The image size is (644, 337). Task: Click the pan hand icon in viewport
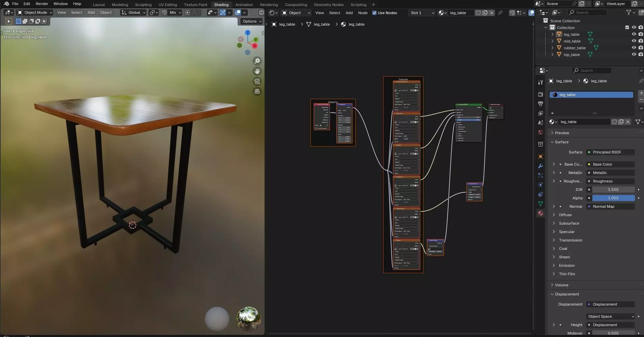[x=257, y=71]
